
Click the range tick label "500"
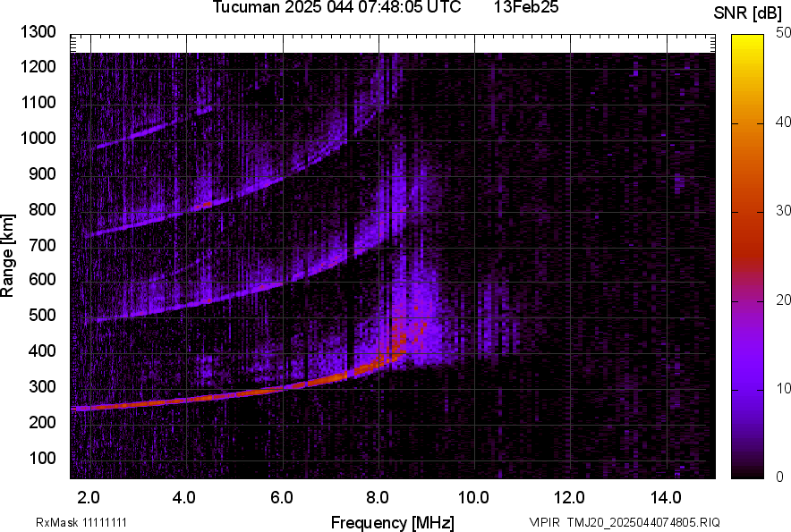tap(42, 315)
